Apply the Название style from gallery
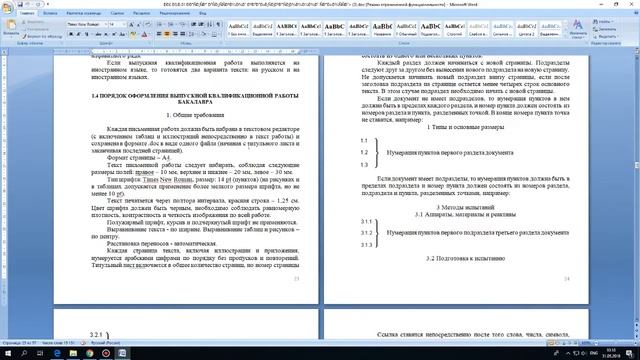640x360 pixels. pos(382,29)
